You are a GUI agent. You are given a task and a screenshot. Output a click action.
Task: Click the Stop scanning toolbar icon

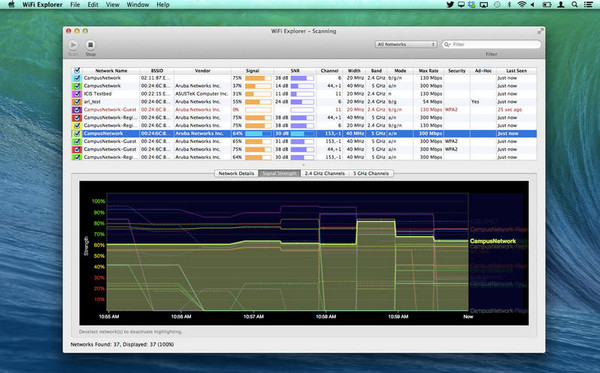coord(90,45)
